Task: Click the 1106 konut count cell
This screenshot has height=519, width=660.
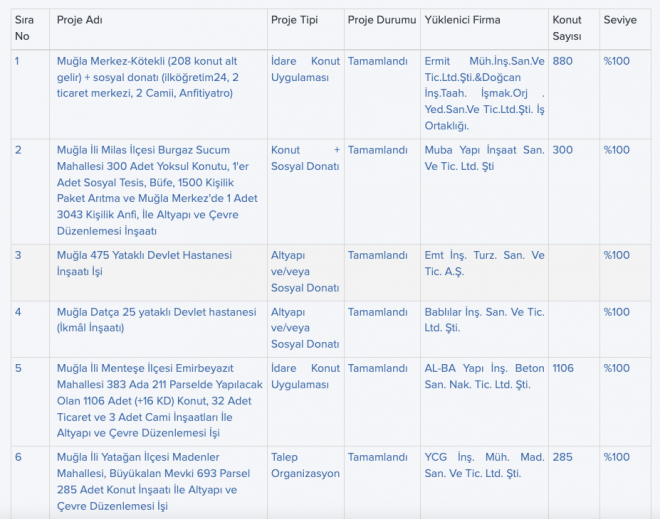Action: (x=563, y=368)
